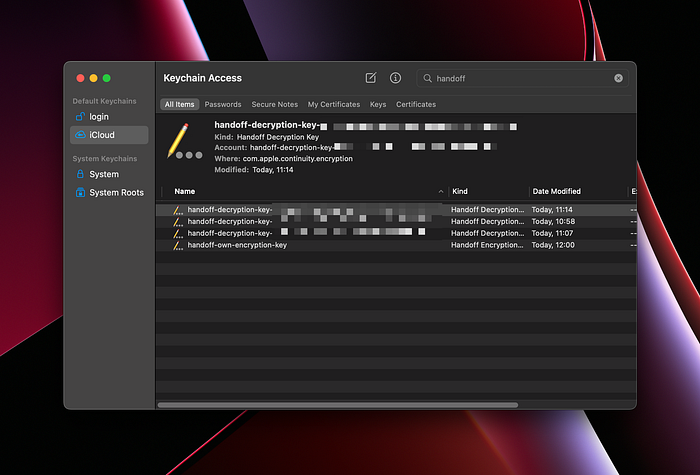Create a new keychain item with the compose icon

(371, 78)
